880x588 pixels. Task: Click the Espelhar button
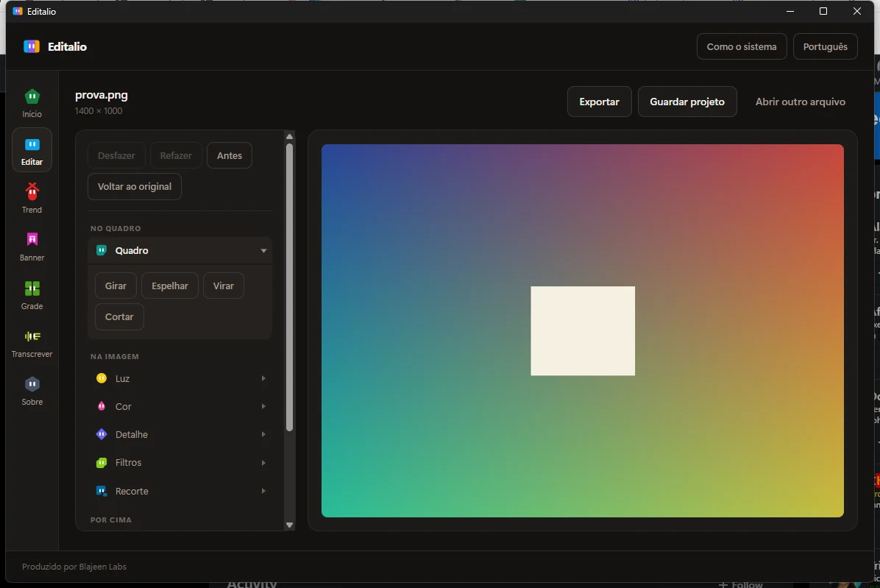pos(169,286)
